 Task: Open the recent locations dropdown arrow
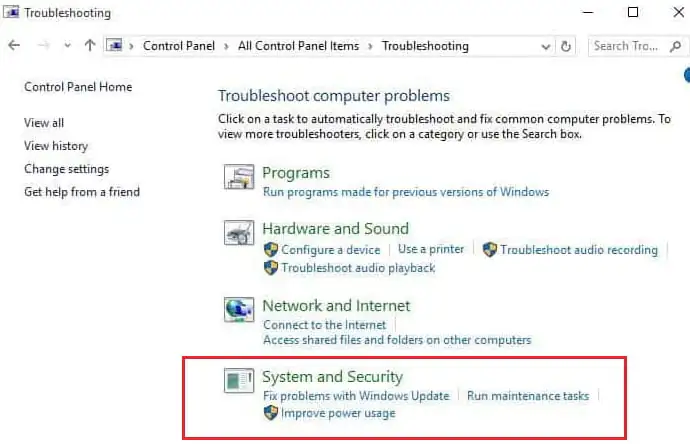point(67,46)
